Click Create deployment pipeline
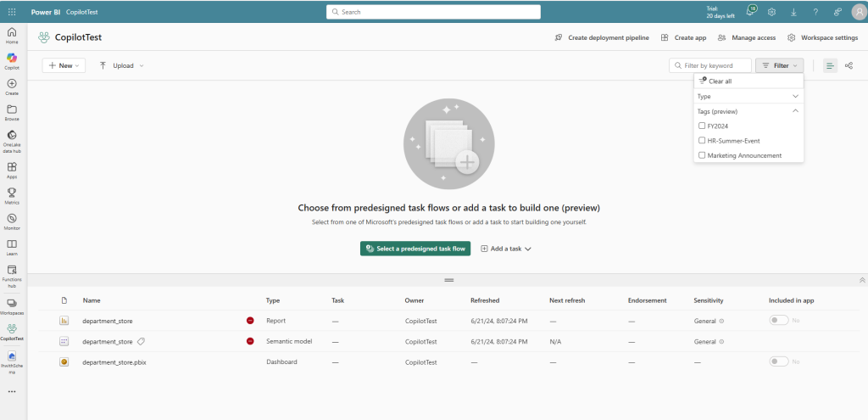Screen dimensions: 868x420 tap(602, 37)
